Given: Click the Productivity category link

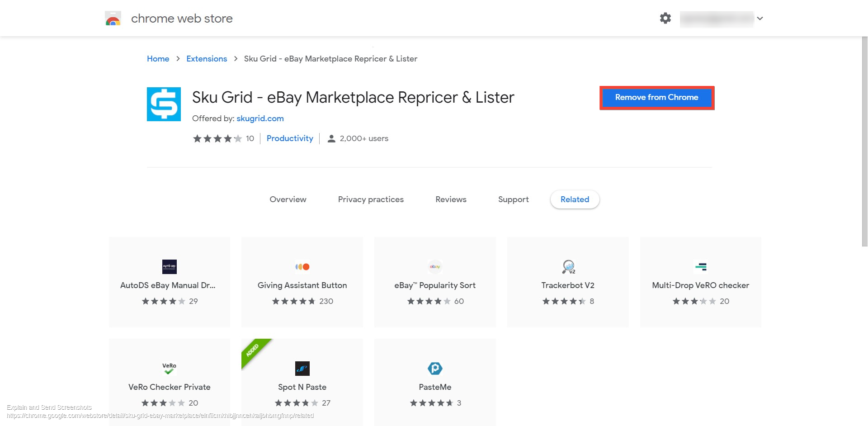Looking at the screenshot, I should (290, 138).
